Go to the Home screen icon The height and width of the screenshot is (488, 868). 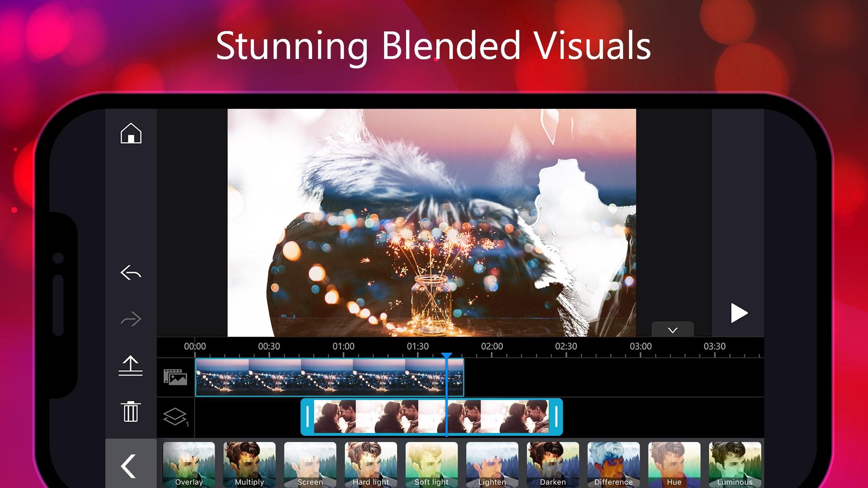click(x=131, y=133)
